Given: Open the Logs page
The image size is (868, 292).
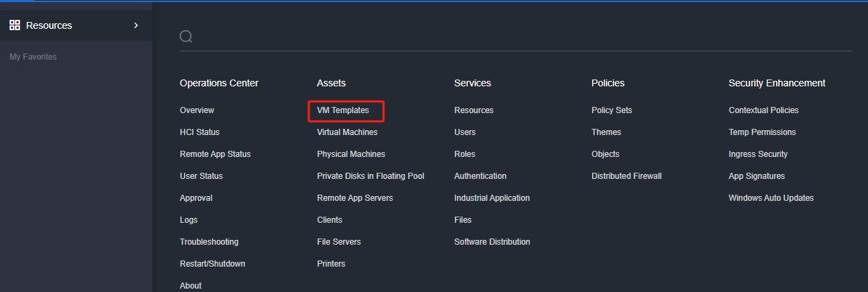Looking at the screenshot, I should [189, 220].
